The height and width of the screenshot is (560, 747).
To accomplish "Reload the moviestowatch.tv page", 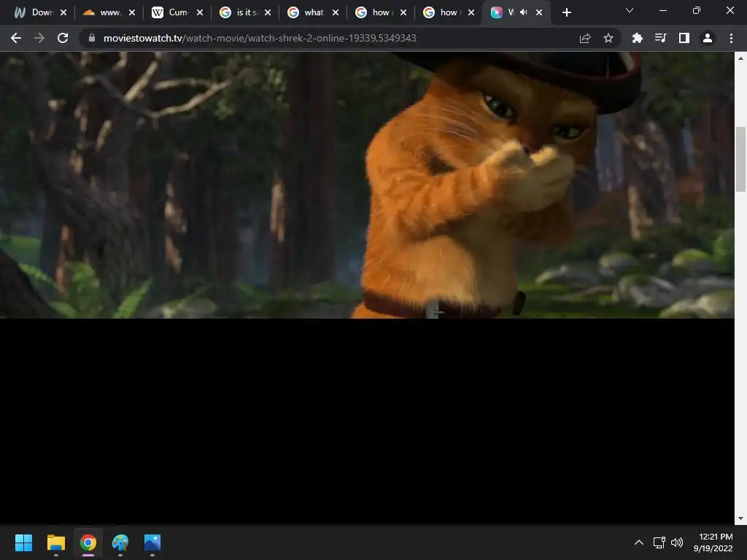I will [63, 38].
